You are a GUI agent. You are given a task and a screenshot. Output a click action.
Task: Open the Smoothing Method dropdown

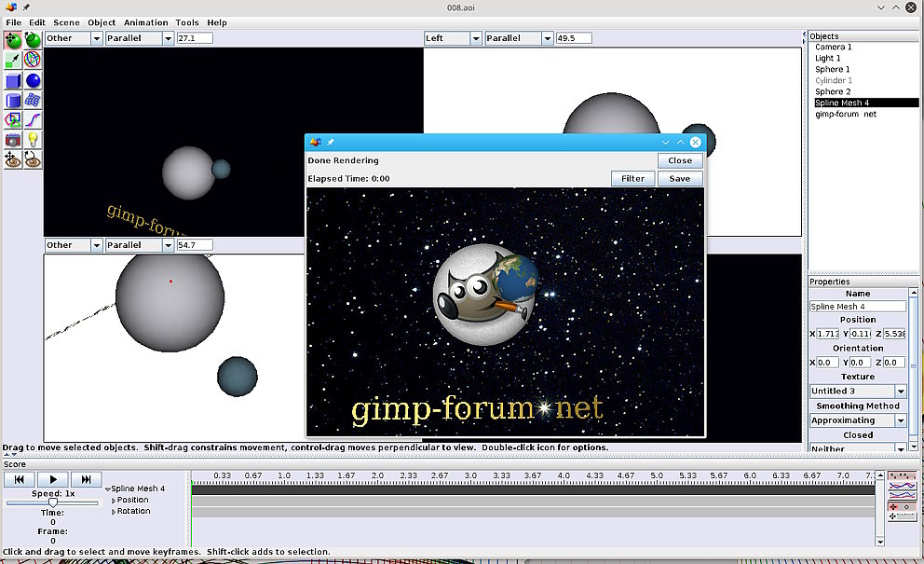[858, 420]
